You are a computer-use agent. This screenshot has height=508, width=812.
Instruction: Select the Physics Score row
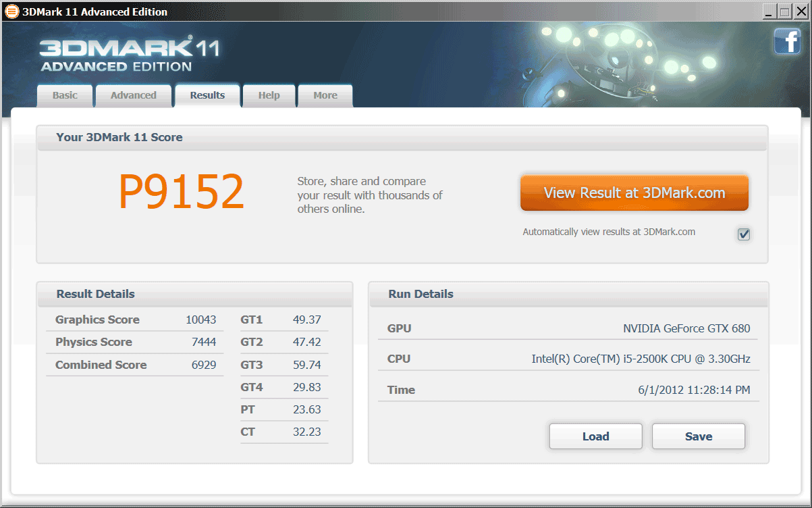click(x=135, y=342)
